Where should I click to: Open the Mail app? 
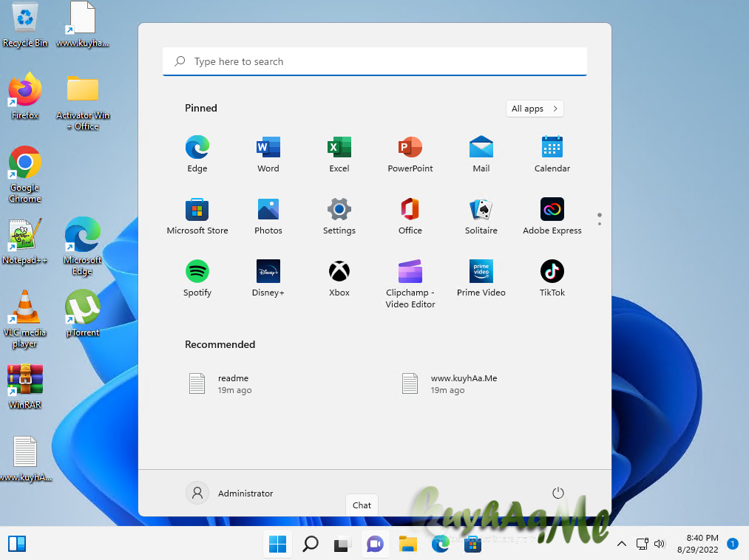coord(481,154)
